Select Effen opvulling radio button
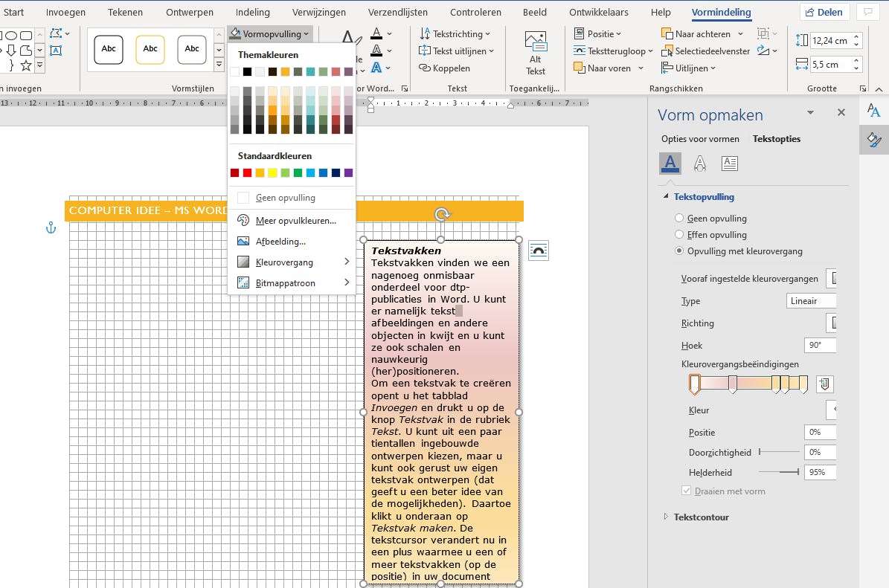The width and height of the screenshot is (889, 588). (x=678, y=235)
